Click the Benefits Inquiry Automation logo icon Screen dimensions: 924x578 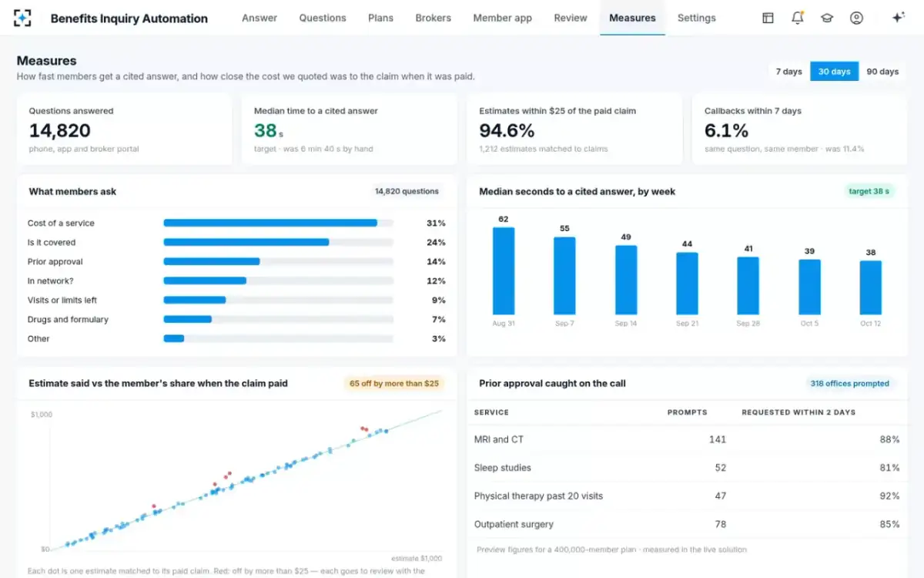coord(23,18)
